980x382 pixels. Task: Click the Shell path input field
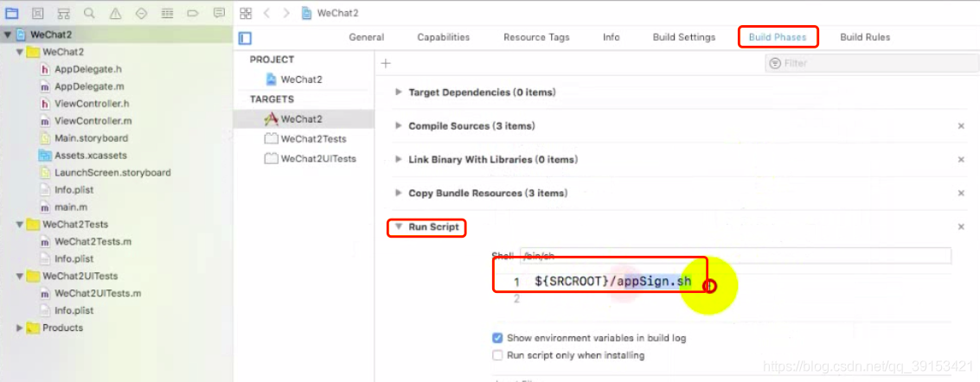pyautogui.click(x=735, y=255)
